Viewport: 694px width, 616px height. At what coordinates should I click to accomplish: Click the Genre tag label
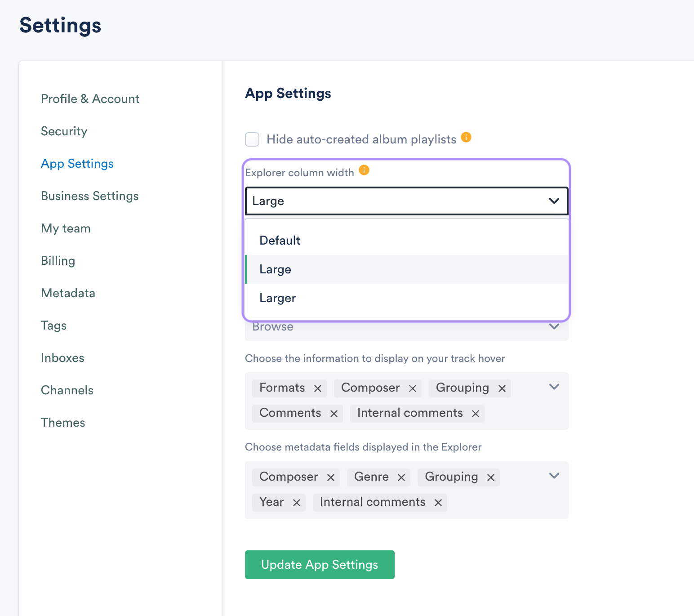click(x=371, y=477)
